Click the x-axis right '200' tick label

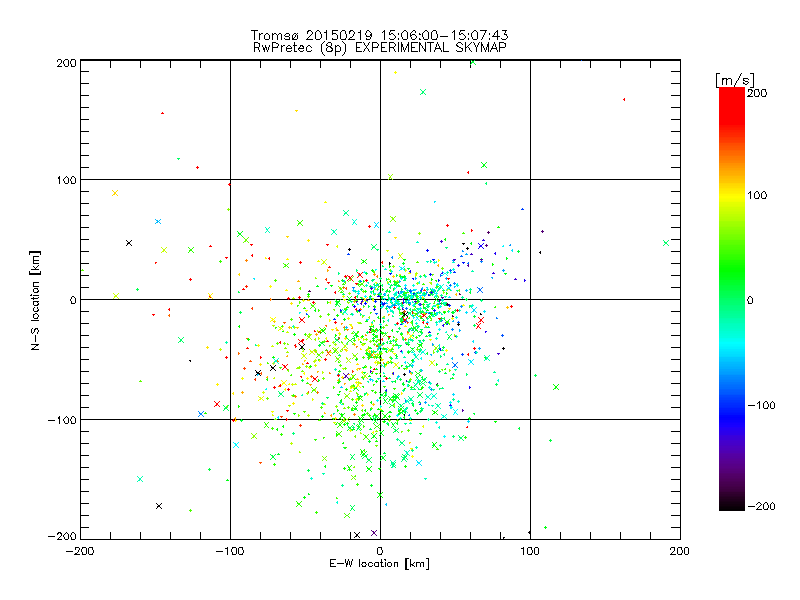tap(680, 551)
